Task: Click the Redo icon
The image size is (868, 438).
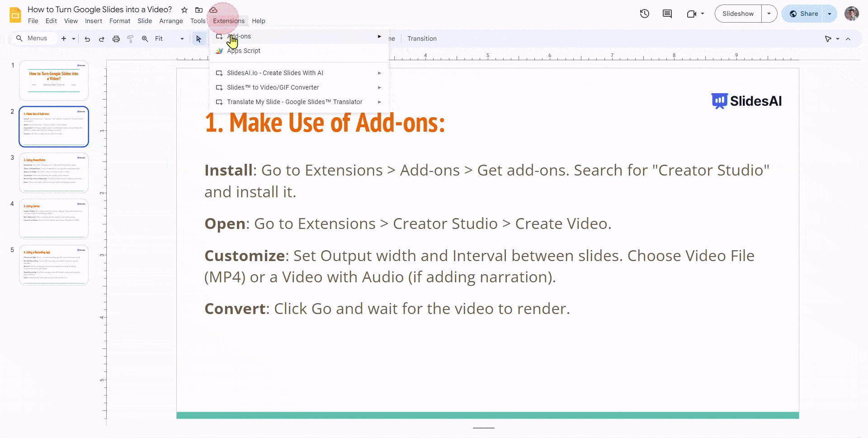Action: 102,38
